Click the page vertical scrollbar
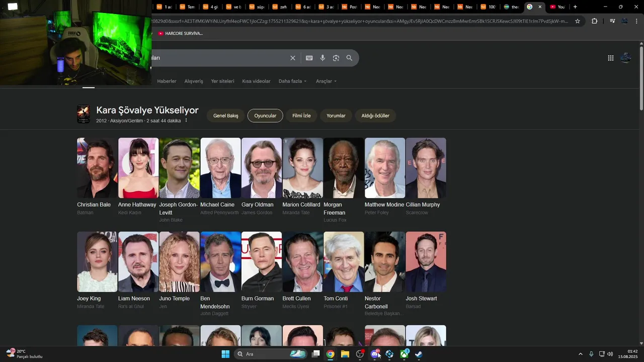The height and width of the screenshot is (362, 644). pos(641,79)
